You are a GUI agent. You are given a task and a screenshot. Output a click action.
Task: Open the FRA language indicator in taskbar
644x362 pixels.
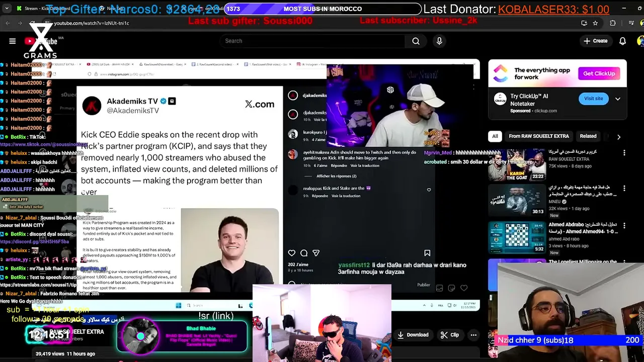point(441,305)
